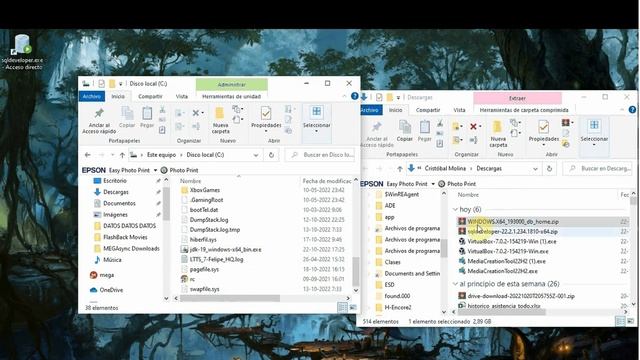The height and width of the screenshot is (360, 640).
Task: Click the Disco local file list horizontal scrollbar
Action: (x=230, y=298)
